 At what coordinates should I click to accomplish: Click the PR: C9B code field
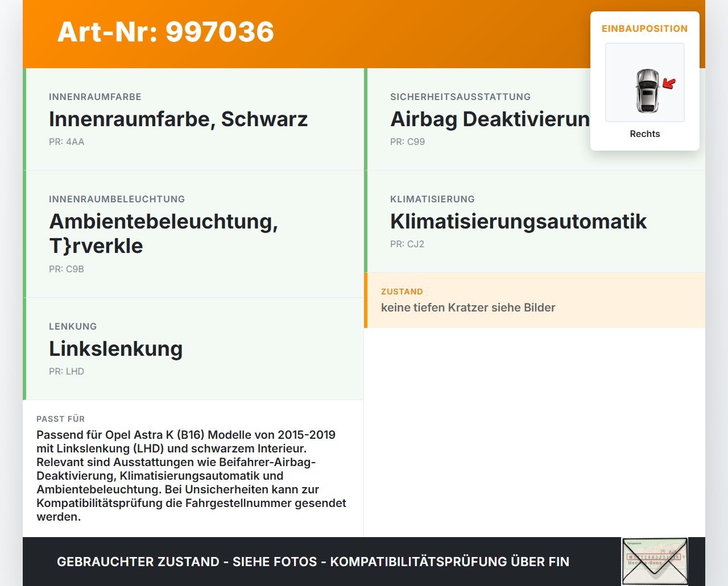67,269
